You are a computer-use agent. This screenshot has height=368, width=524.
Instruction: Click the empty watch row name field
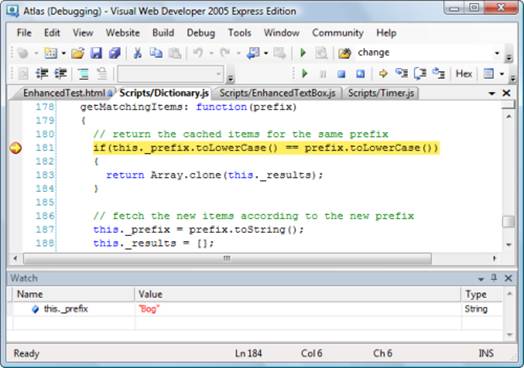click(x=74, y=323)
